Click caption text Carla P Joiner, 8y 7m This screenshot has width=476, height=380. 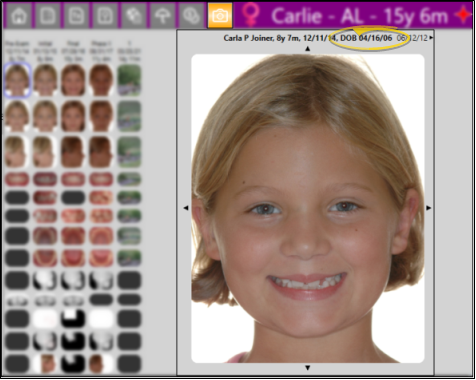pyautogui.click(x=262, y=38)
